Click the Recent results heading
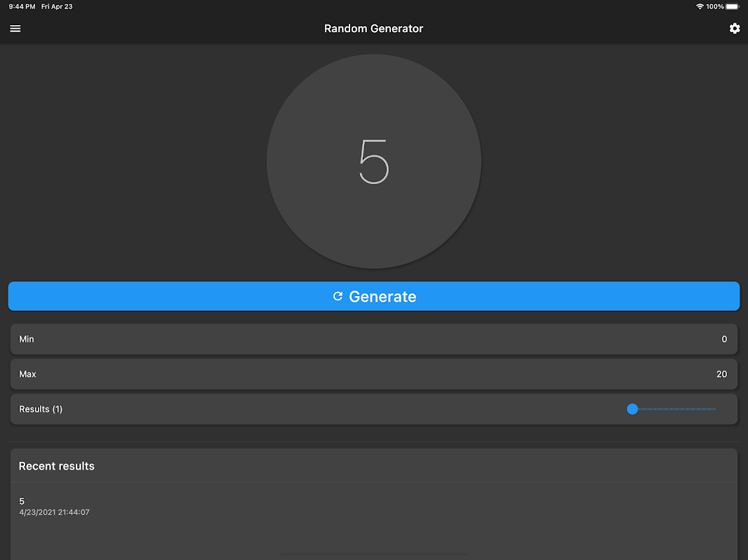Viewport: 748px width, 560px height. coord(57,466)
